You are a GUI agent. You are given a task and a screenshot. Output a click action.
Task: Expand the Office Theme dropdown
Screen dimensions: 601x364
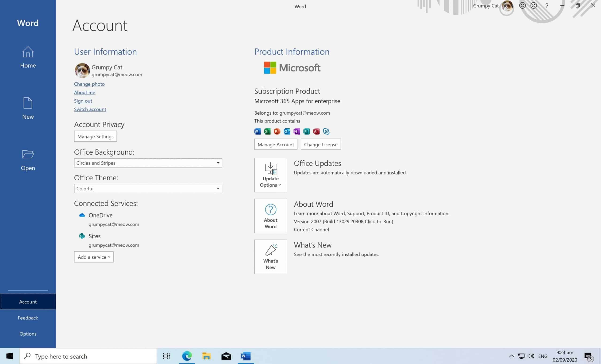(218, 188)
